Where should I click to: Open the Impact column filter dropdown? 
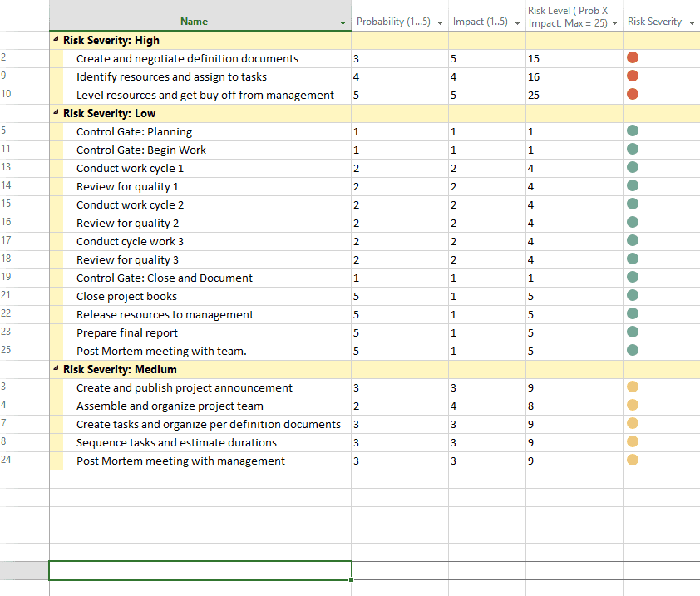517,22
